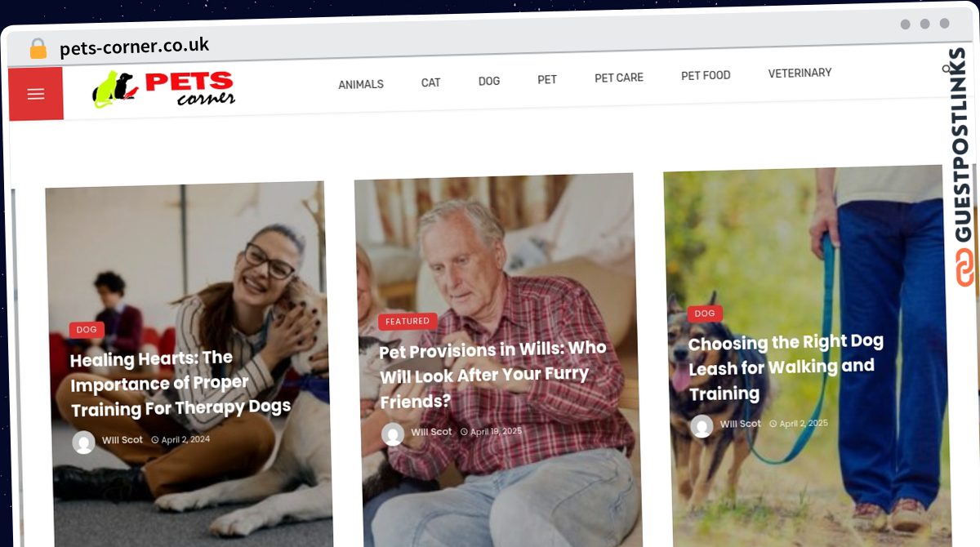
Task: Open Healing Hearts therapy dogs article title
Action: [x=180, y=383]
